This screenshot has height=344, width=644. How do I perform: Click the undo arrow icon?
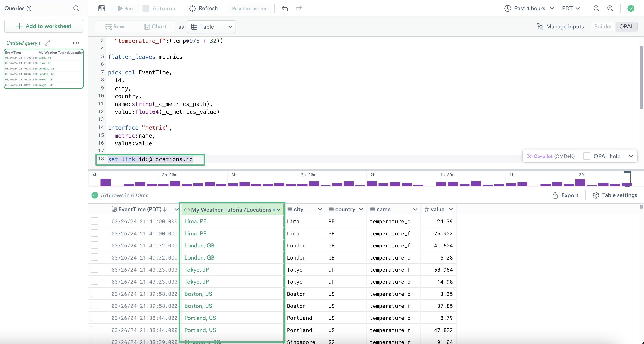(x=285, y=8)
